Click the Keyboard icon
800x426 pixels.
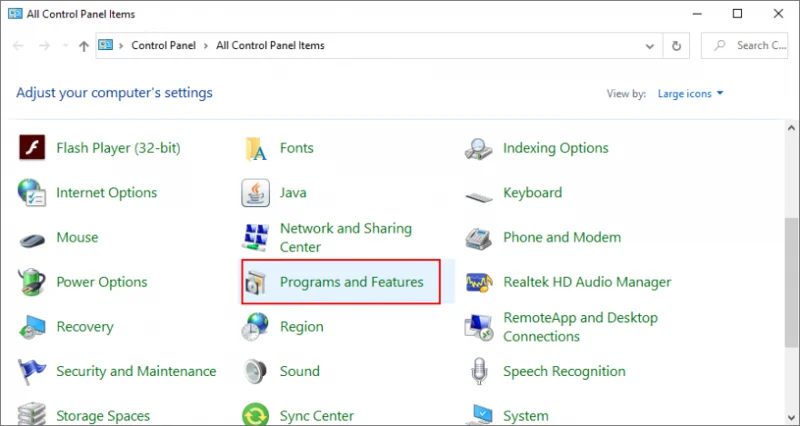tap(479, 196)
